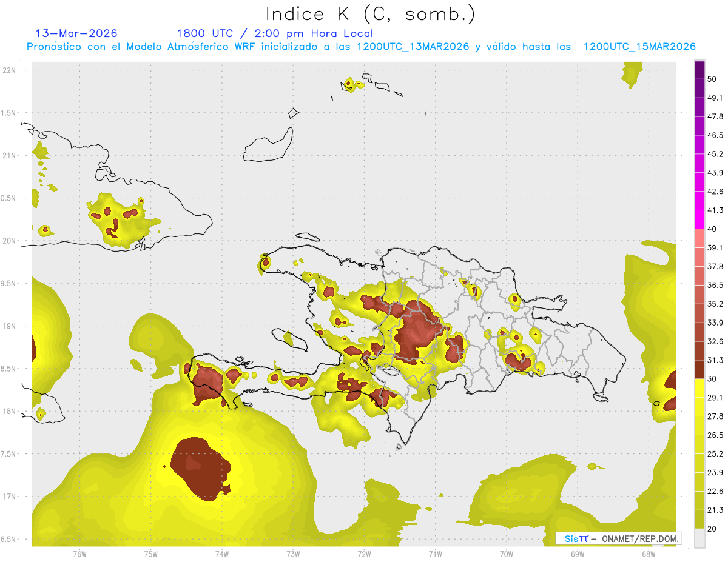This screenshot has width=728, height=562.
Task: Click the colorbar label '47.8'
Action: point(715,117)
